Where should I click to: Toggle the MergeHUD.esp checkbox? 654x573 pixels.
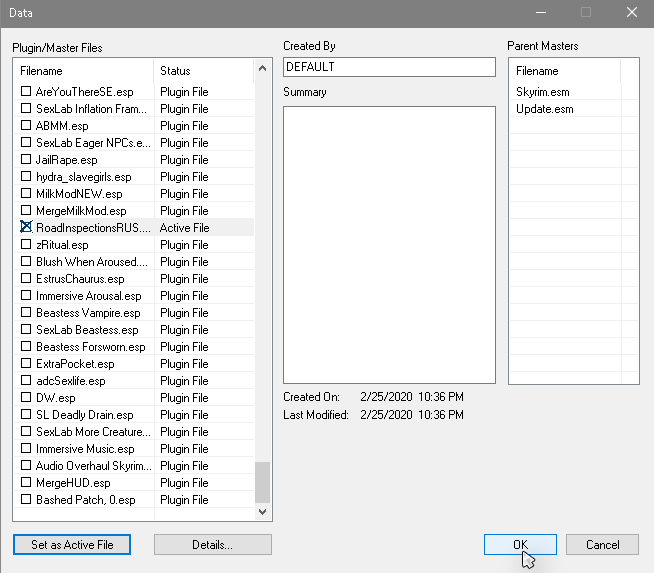pyautogui.click(x=27, y=483)
